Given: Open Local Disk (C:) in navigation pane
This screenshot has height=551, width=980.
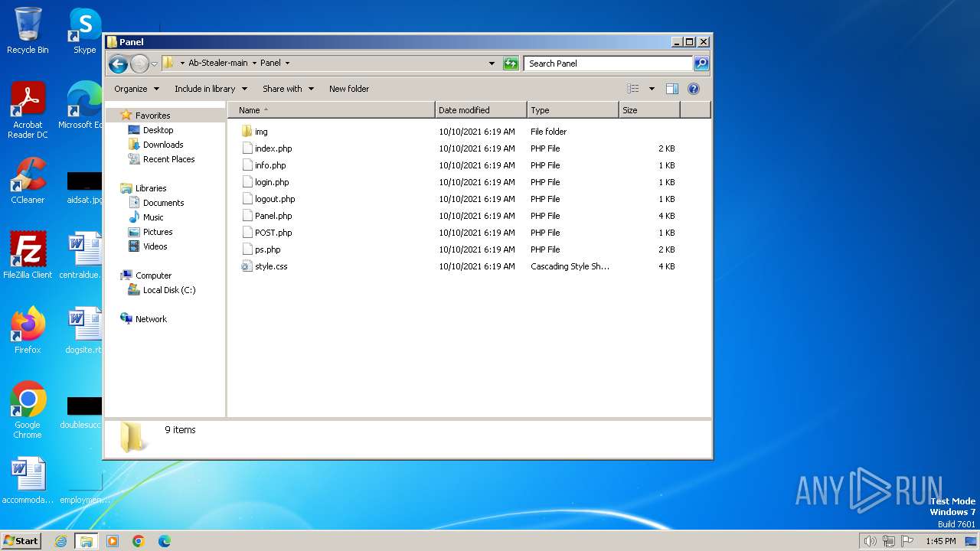Looking at the screenshot, I should 168,290.
